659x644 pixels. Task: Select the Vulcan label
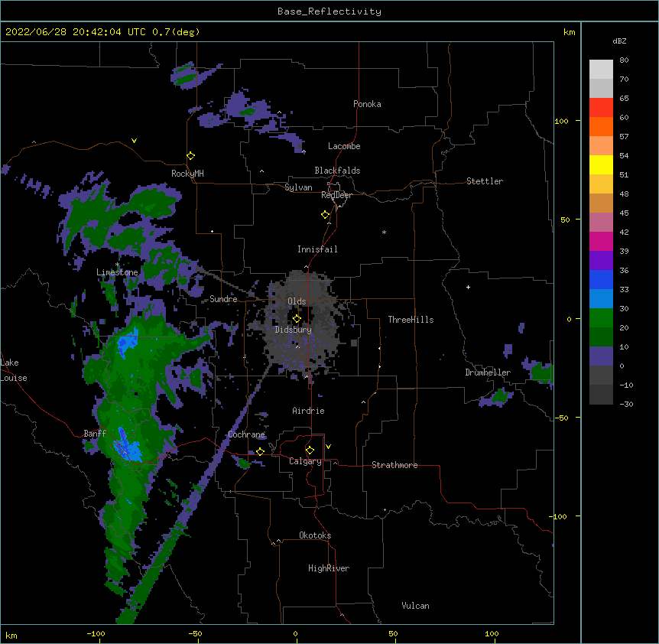415,606
